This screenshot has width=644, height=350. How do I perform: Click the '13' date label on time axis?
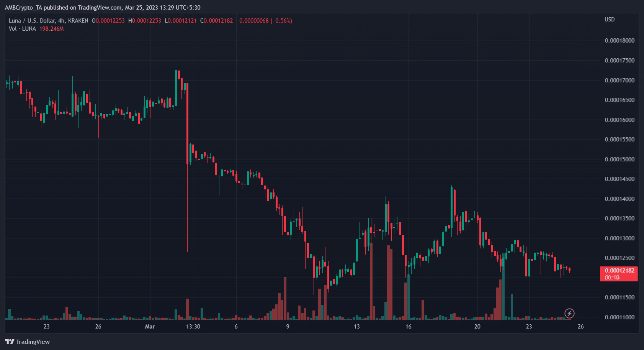[x=356, y=327]
